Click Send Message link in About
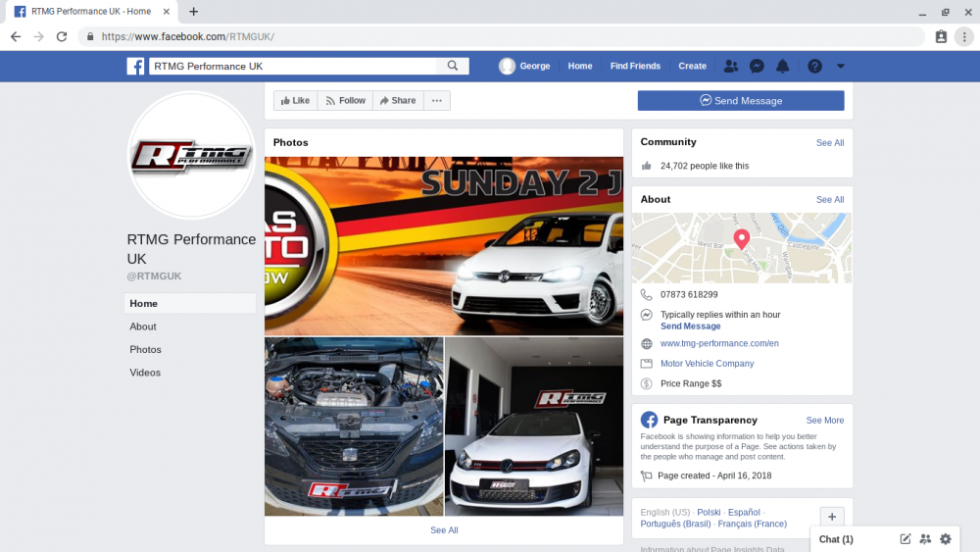The width and height of the screenshot is (980, 552). click(690, 326)
